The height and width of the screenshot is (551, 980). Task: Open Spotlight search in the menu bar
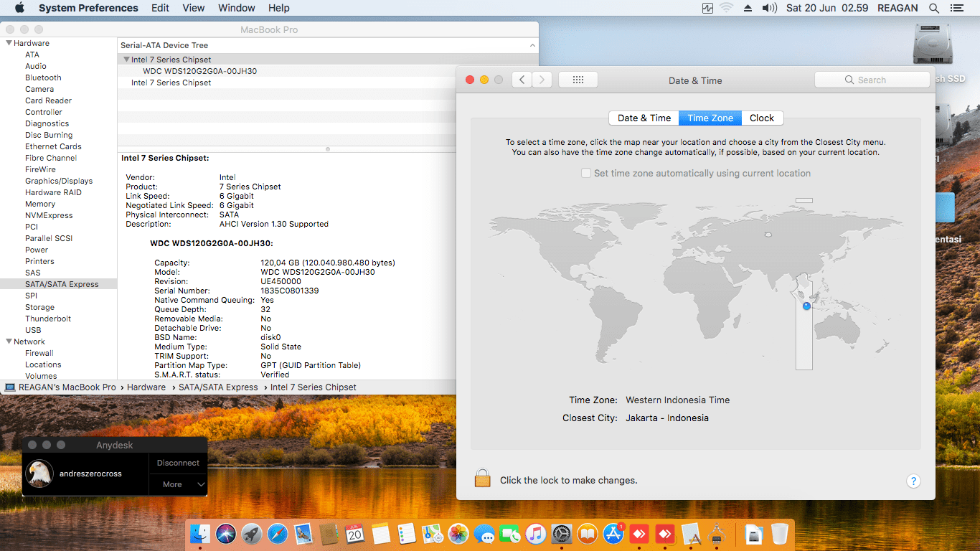click(934, 8)
